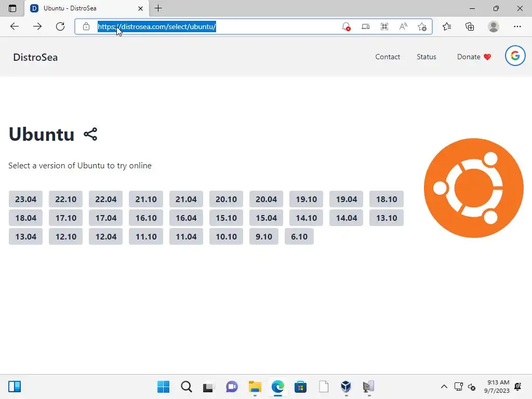The height and width of the screenshot is (399, 532).
Task: Show hidden system tray icons
Action: tap(444, 387)
